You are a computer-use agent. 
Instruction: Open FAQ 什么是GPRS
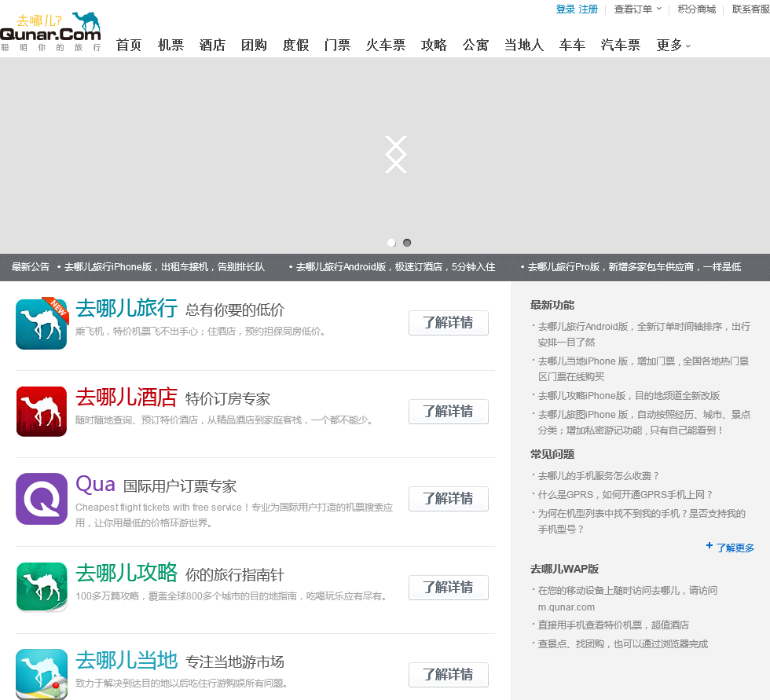pos(625,494)
